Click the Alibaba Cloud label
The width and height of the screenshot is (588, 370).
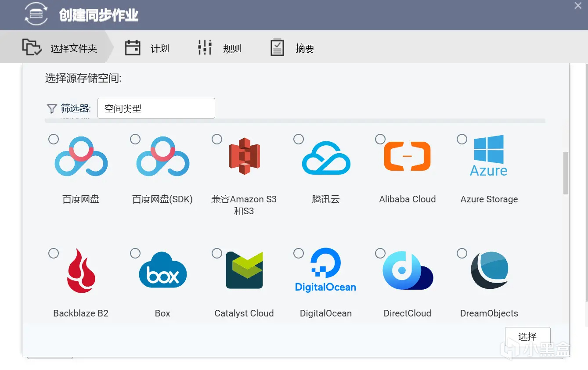click(408, 199)
